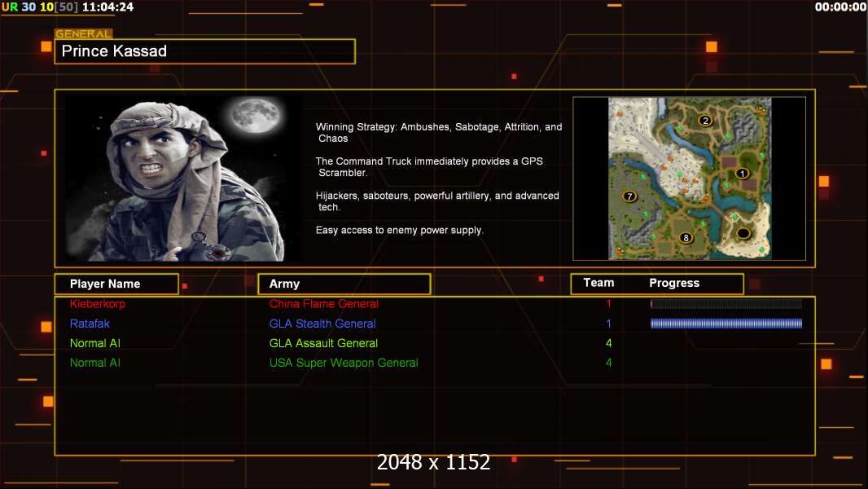This screenshot has width=868, height=489.
Task: Click the yellow UR indicator in the overlay
Action: 10,7
